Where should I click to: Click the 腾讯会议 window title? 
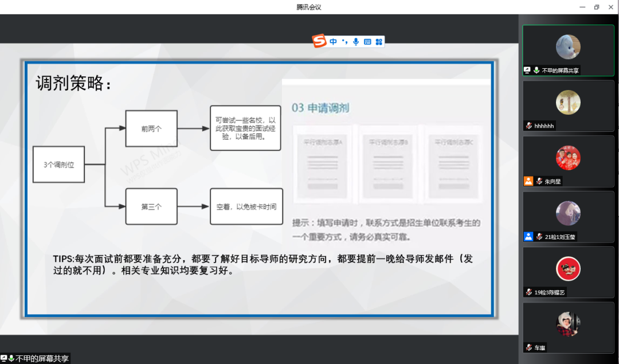click(x=309, y=7)
